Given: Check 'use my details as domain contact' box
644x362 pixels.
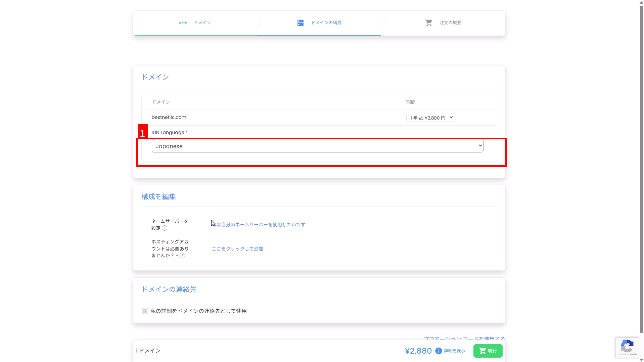Looking at the screenshot, I should tap(145, 311).
